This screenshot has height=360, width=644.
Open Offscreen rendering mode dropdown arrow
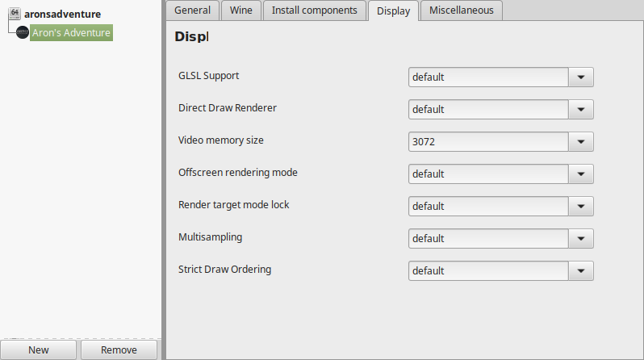[x=581, y=174]
